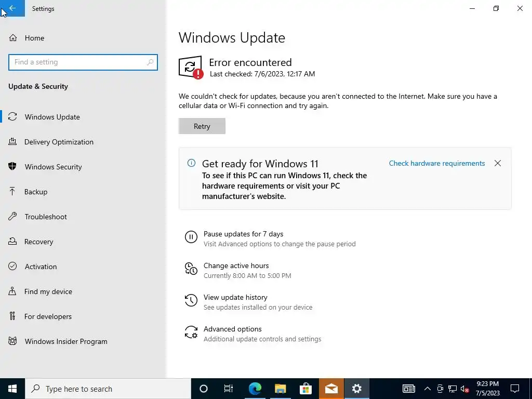Click the 'Error encountered' heading text
The image size is (532, 399).
click(250, 62)
